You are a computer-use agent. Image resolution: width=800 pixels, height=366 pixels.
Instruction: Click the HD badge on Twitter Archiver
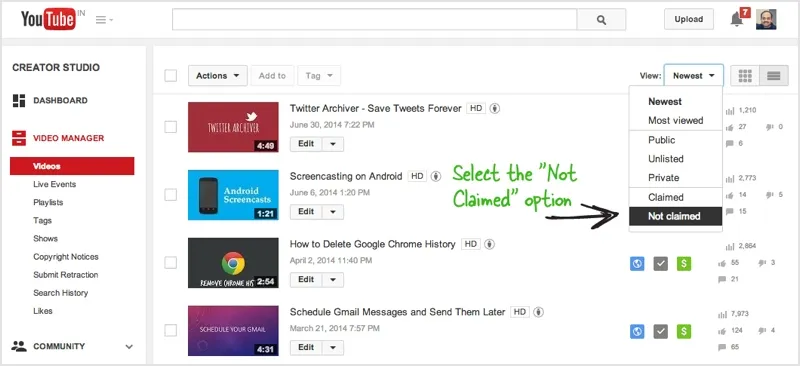476,108
